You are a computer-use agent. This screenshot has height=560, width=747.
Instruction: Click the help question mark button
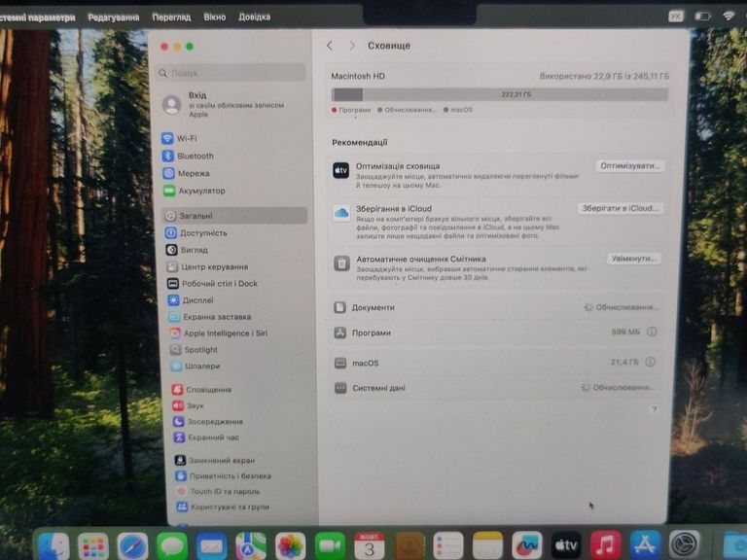pos(654,409)
